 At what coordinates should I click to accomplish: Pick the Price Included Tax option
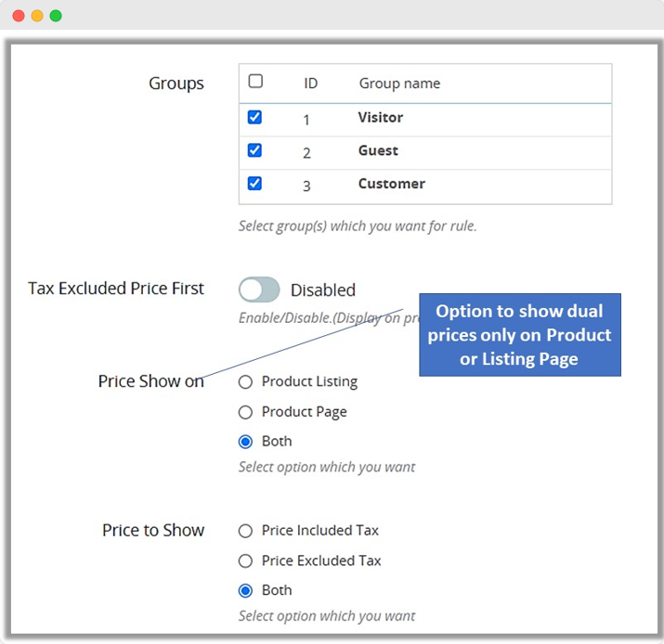pos(246,531)
